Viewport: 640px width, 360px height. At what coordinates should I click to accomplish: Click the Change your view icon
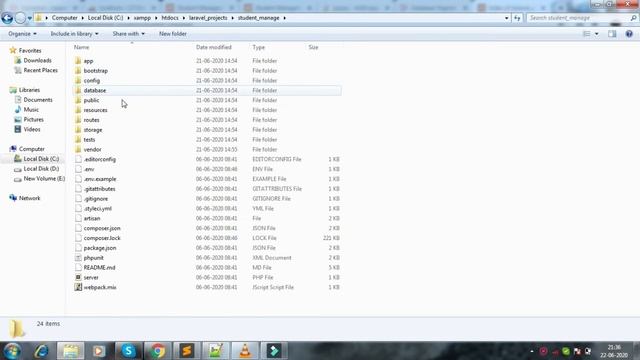point(587,34)
